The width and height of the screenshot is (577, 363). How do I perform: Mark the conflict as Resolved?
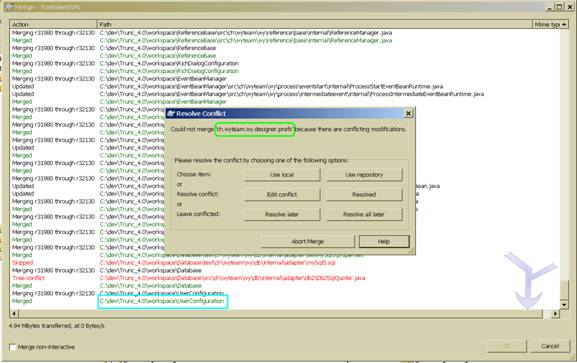tap(364, 195)
